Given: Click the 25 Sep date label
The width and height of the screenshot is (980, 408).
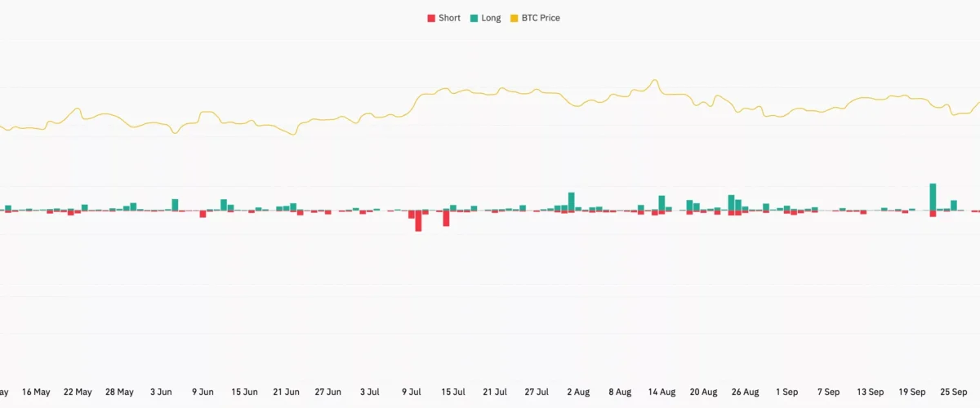Looking at the screenshot, I should tap(954, 392).
